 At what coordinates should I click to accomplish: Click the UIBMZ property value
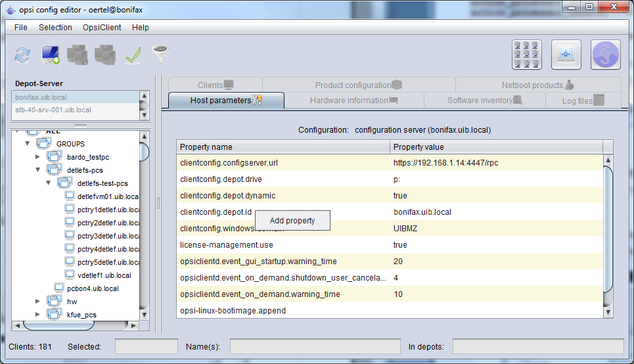click(405, 229)
